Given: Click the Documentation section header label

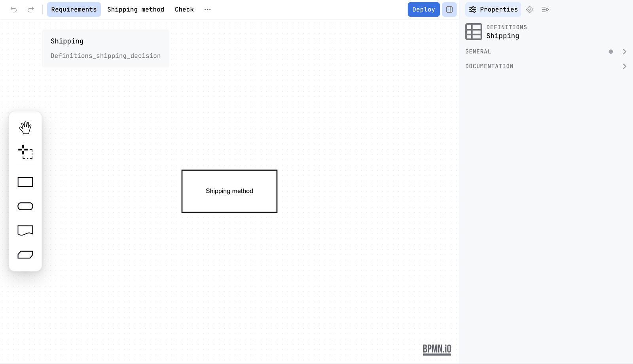Looking at the screenshot, I should (489, 66).
